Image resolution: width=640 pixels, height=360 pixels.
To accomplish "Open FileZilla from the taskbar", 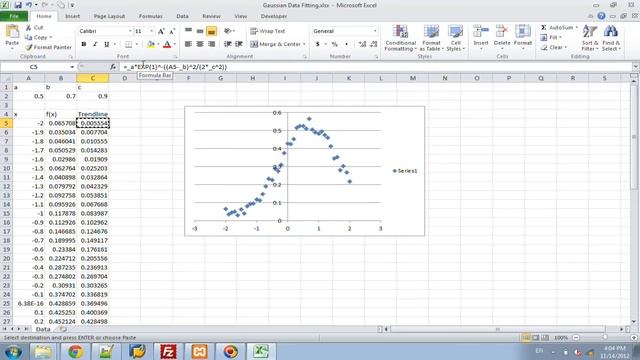I will tap(168, 351).
